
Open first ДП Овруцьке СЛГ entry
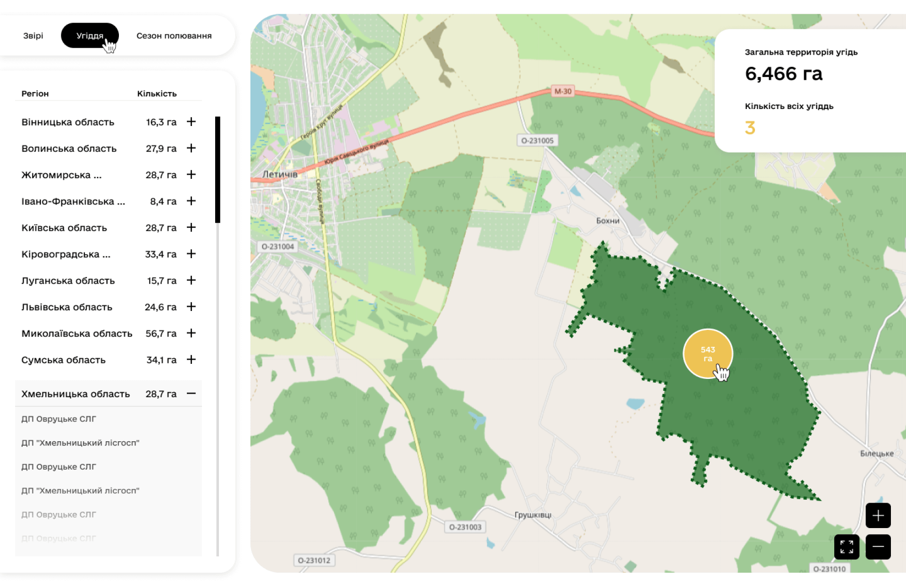coord(59,419)
